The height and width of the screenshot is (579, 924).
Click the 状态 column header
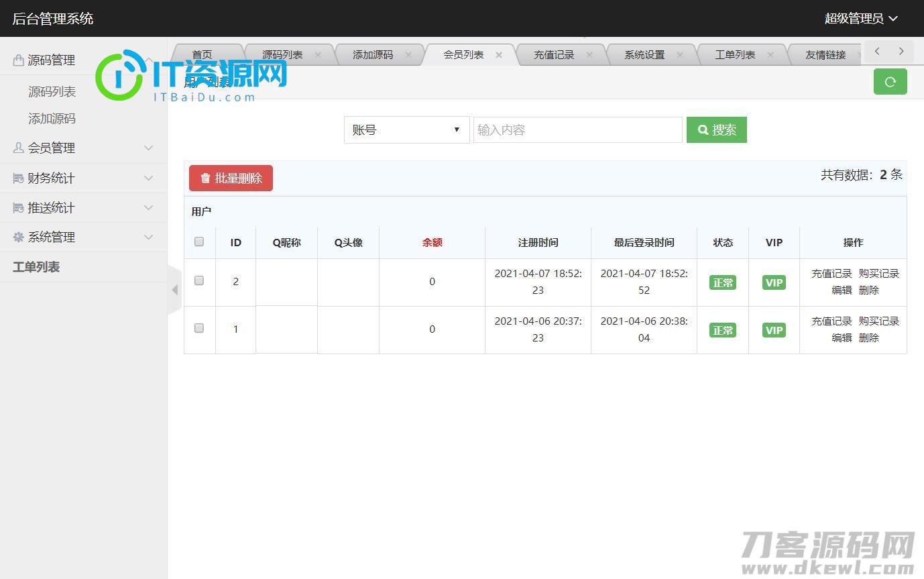[x=723, y=242]
